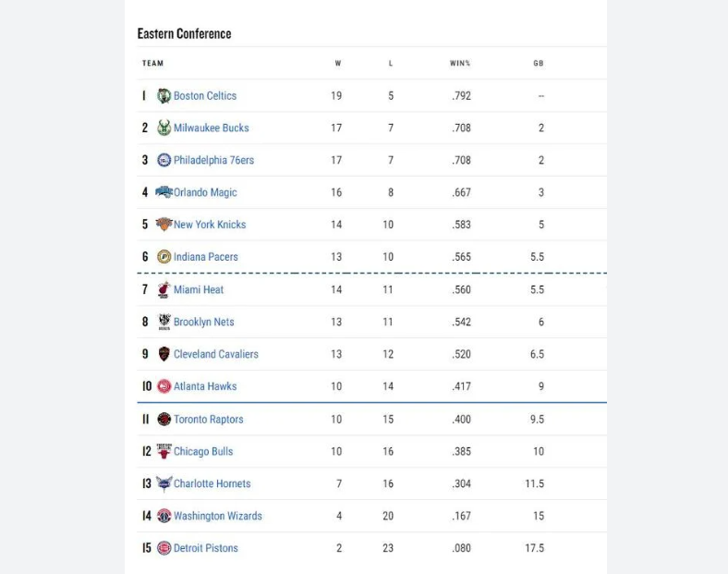The width and height of the screenshot is (728, 574).
Task: Open the Washington Wizards team link
Action: tap(217, 516)
